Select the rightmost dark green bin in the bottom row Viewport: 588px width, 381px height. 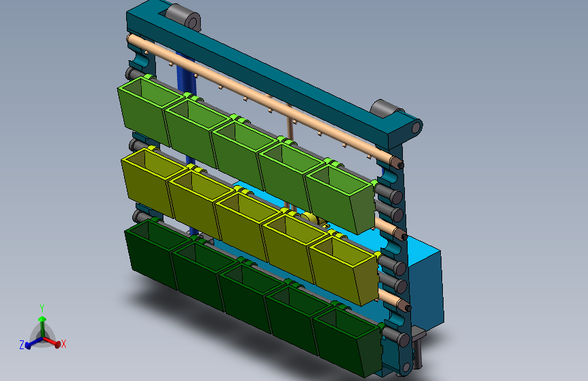349,342
